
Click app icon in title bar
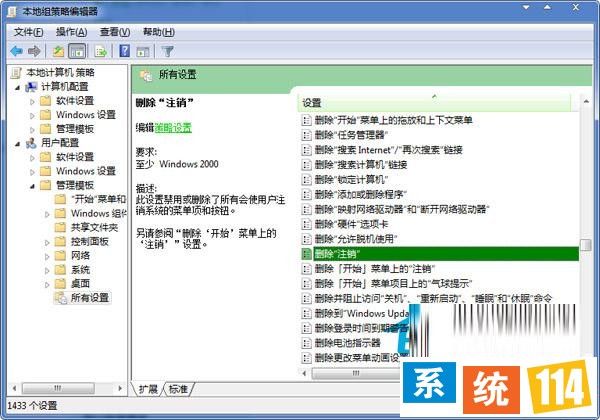click(x=12, y=11)
